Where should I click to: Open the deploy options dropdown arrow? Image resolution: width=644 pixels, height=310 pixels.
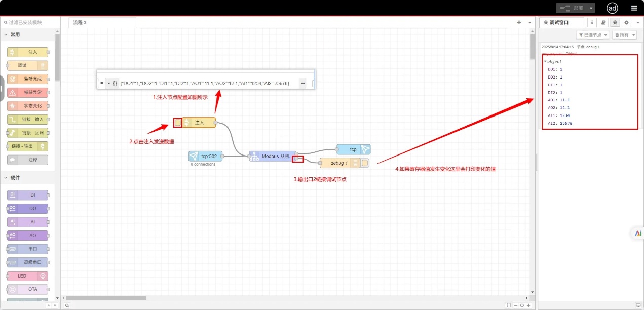pyautogui.click(x=591, y=8)
